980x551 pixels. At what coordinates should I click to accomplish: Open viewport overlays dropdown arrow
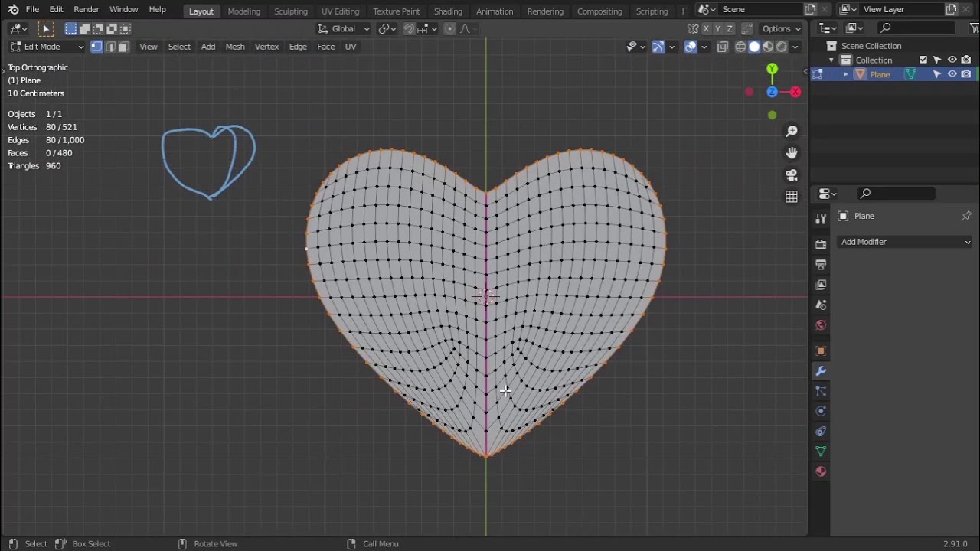pos(704,47)
